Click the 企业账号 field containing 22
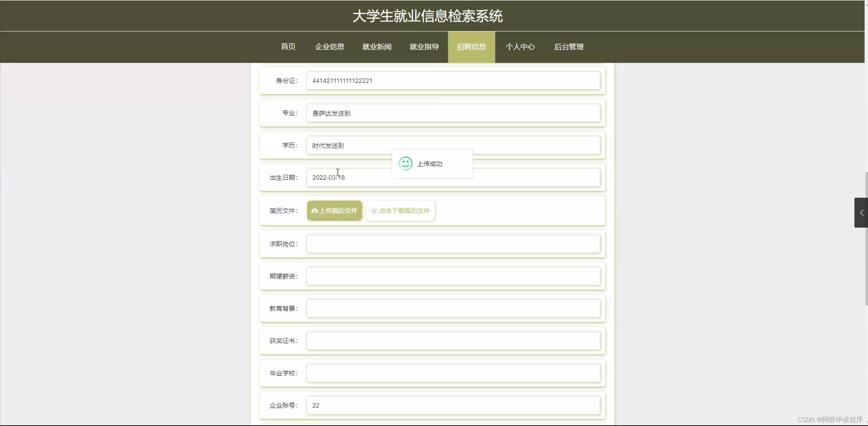868x426 pixels. (453, 405)
